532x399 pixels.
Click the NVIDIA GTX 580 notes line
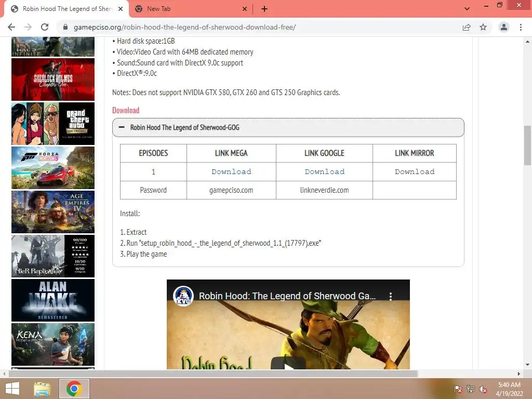[226, 92]
